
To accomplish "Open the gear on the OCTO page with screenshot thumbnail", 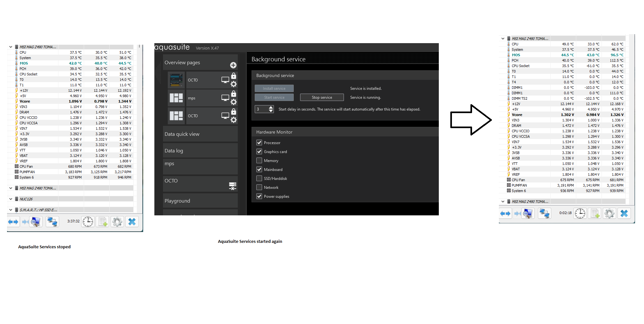I will point(234,84).
